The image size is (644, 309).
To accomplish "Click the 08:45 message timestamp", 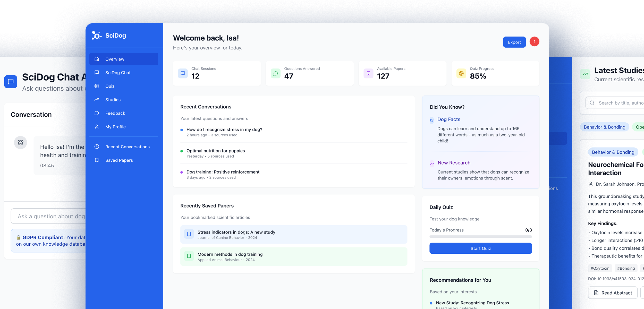I will click(47, 166).
